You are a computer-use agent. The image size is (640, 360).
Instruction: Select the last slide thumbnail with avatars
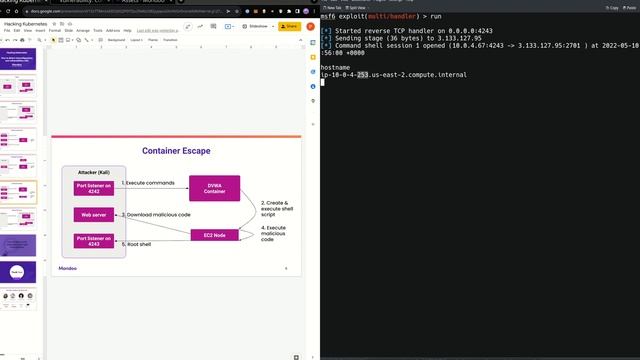click(18, 299)
